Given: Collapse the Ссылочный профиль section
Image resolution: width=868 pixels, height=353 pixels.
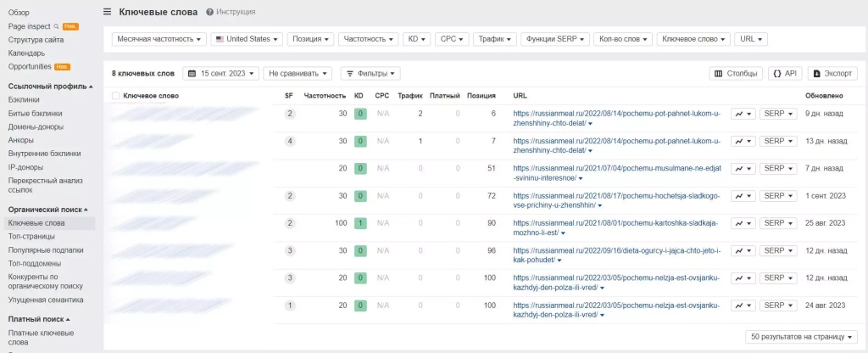Looking at the screenshot, I should point(50,87).
